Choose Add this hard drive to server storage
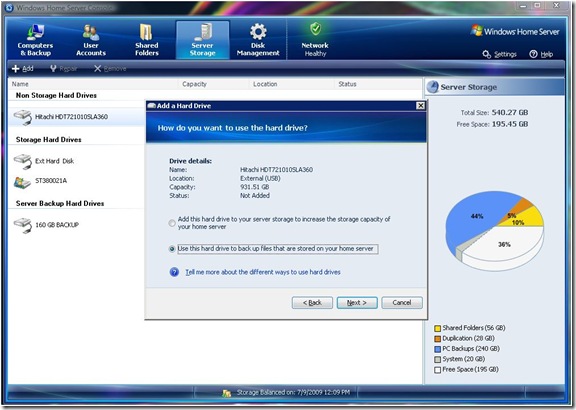576x410 pixels. 172,223
